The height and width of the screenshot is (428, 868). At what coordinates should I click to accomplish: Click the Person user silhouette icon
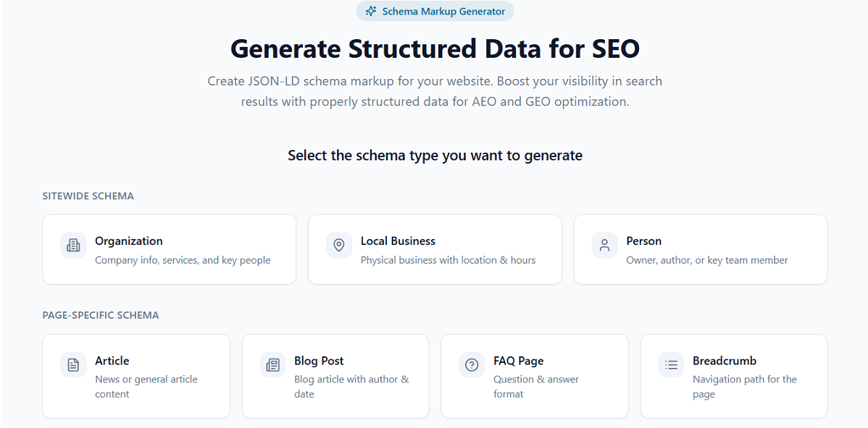604,246
